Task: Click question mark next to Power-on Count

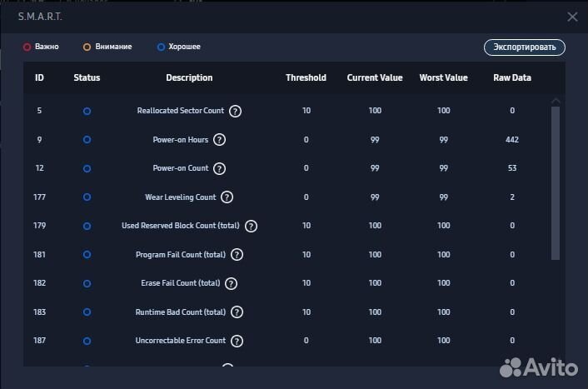Action: pos(220,168)
